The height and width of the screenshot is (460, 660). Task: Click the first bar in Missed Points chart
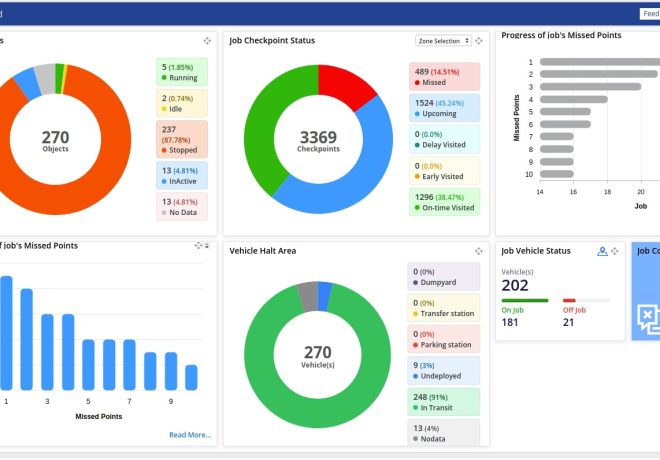pos(6,332)
